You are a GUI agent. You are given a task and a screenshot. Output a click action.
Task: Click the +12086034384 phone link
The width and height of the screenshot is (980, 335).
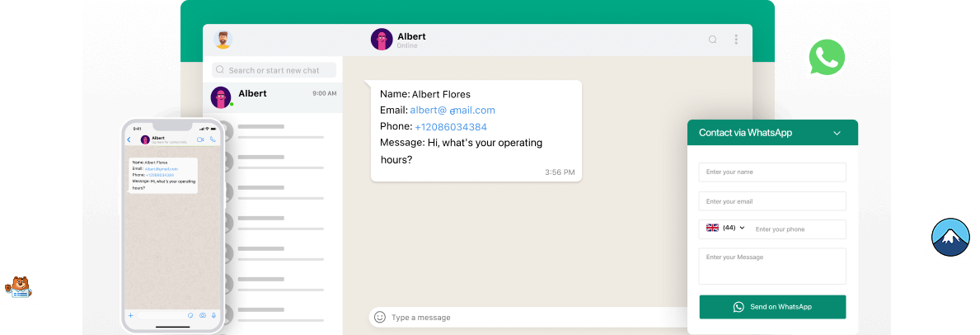coord(451,126)
